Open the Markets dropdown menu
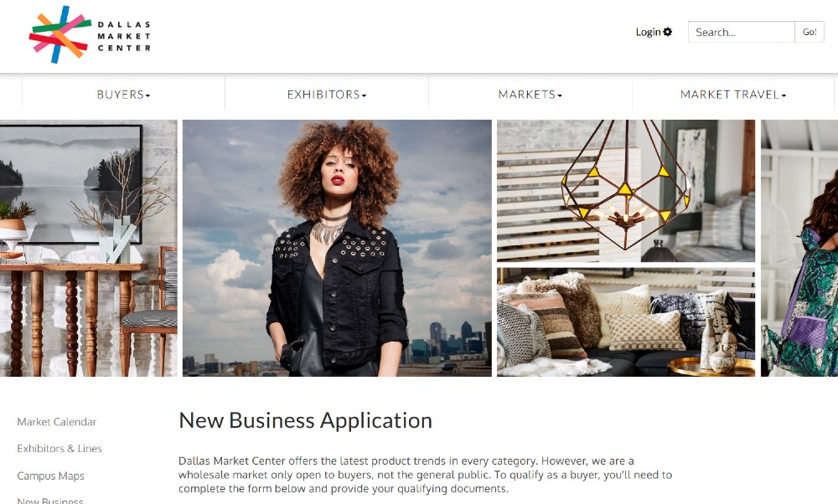Viewport: 838px width, 504px height. 530,95
